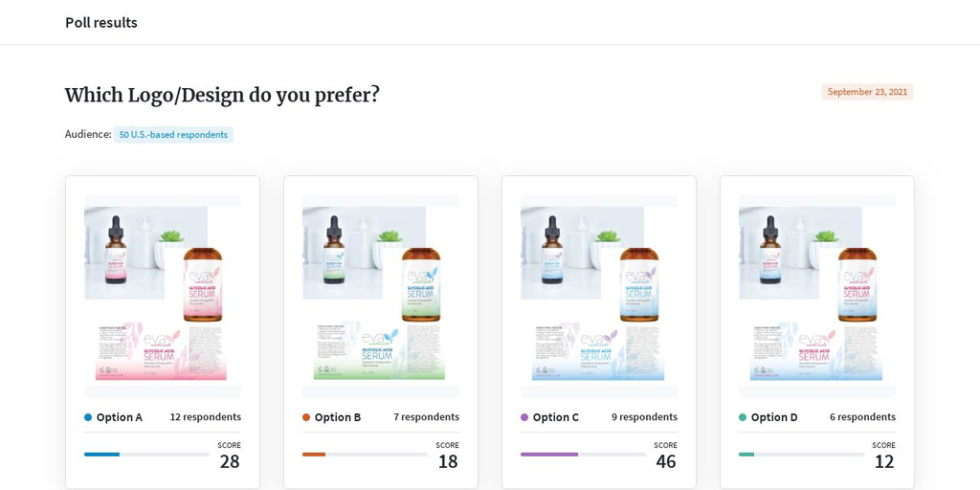Image resolution: width=980 pixels, height=490 pixels.
Task: Open the Option D design image
Action: click(x=817, y=297)
